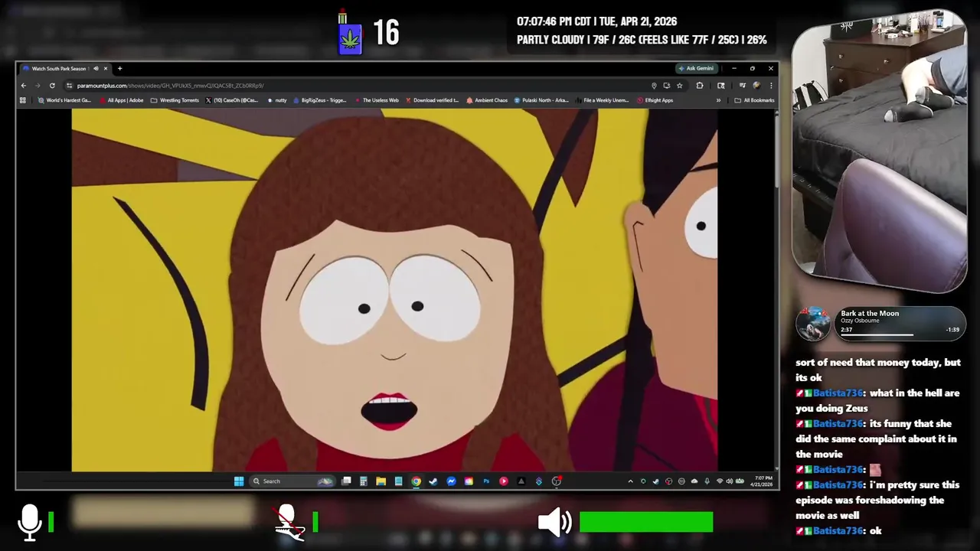This screenshot has height=551, width=980.
Task: Mute audio on the South Park tab
Action: pos(96,69)
